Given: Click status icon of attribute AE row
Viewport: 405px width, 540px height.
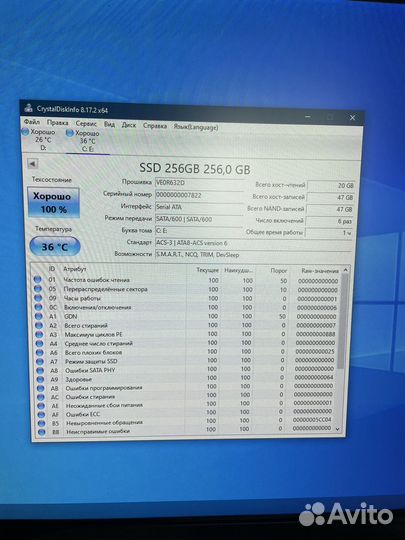Looking at the screenshot, I should [41, 406].
